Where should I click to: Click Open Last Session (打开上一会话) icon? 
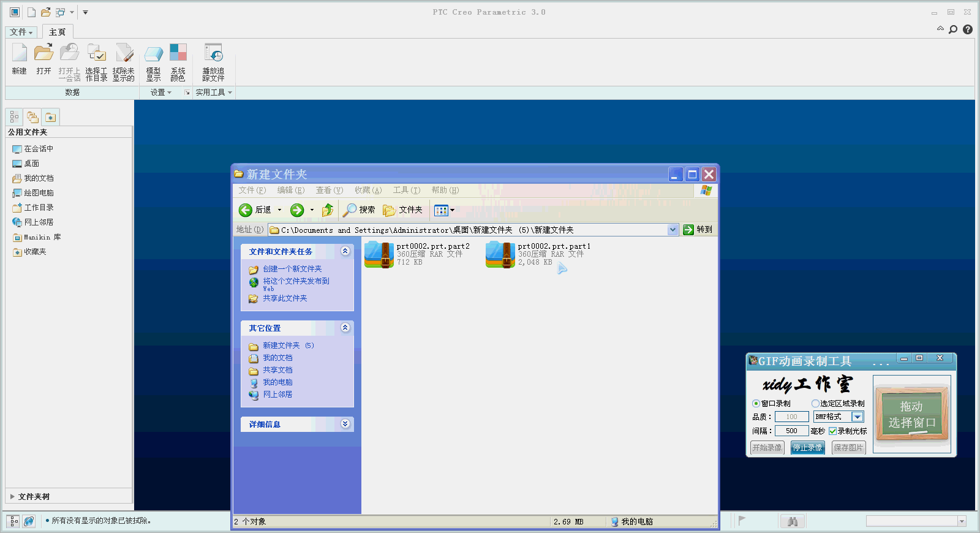69,62
